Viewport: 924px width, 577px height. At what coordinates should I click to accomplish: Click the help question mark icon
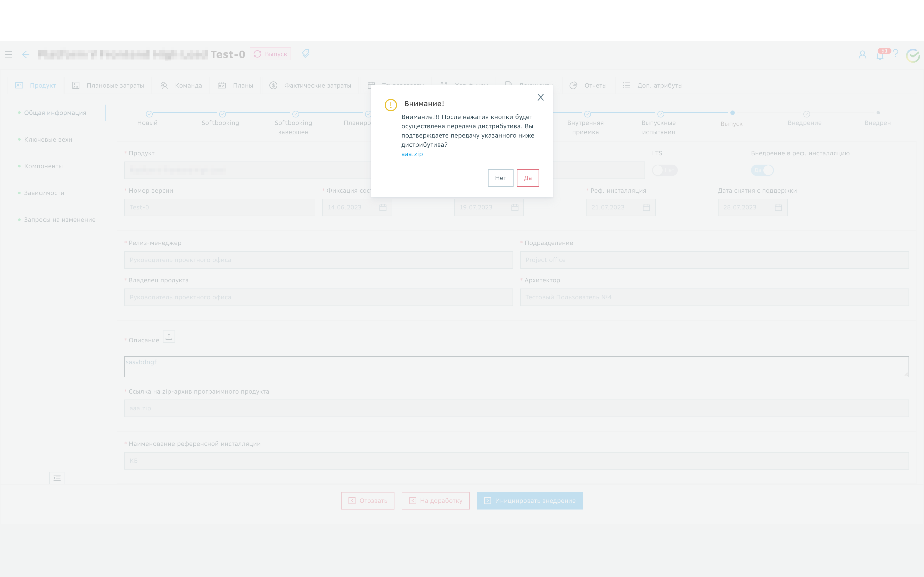tap(895, 53)
